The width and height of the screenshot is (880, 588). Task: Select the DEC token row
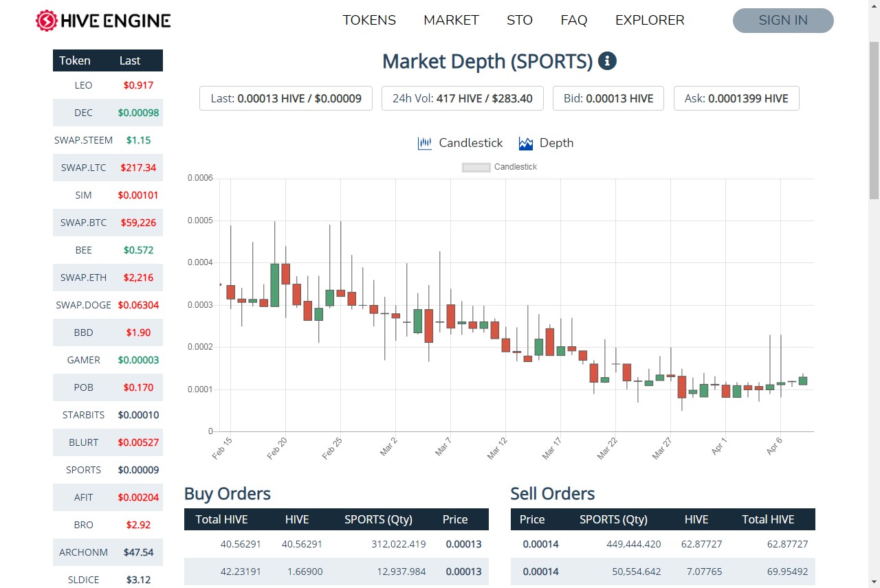click(108, 113)
